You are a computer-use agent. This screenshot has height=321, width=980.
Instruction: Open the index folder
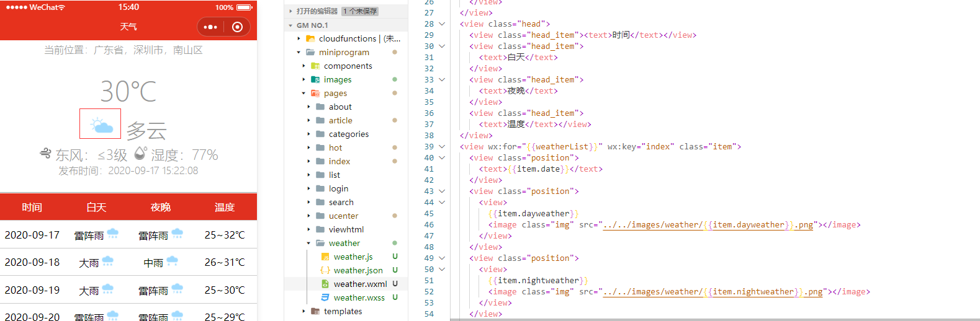coord(339,161)
